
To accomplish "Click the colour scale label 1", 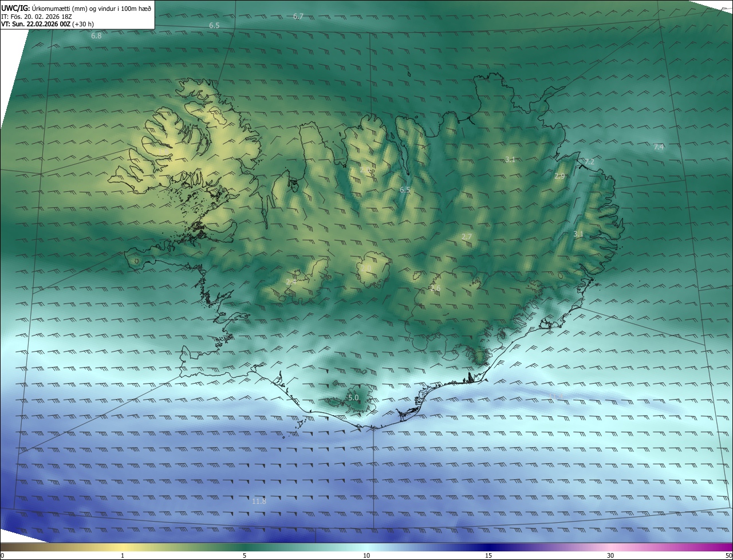I will [x=123, y=555].
